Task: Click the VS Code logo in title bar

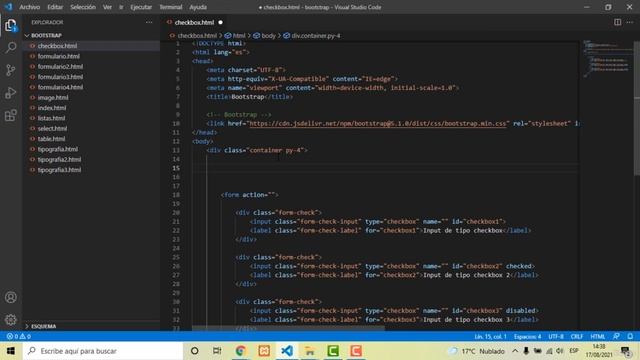Action: (x=8, y=7)
